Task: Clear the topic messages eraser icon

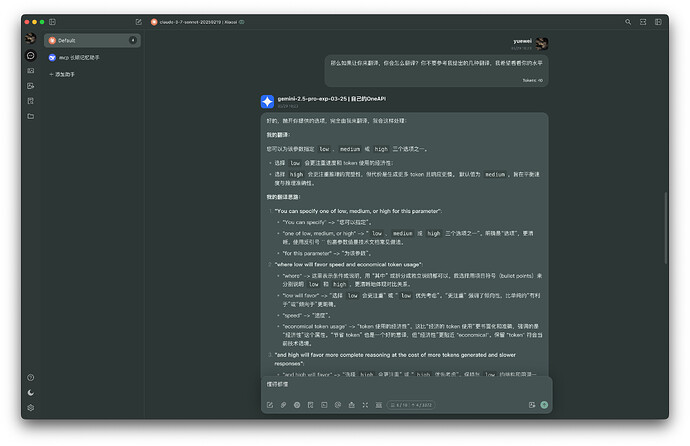Action: pyautogui.click(x=352, y=405)
